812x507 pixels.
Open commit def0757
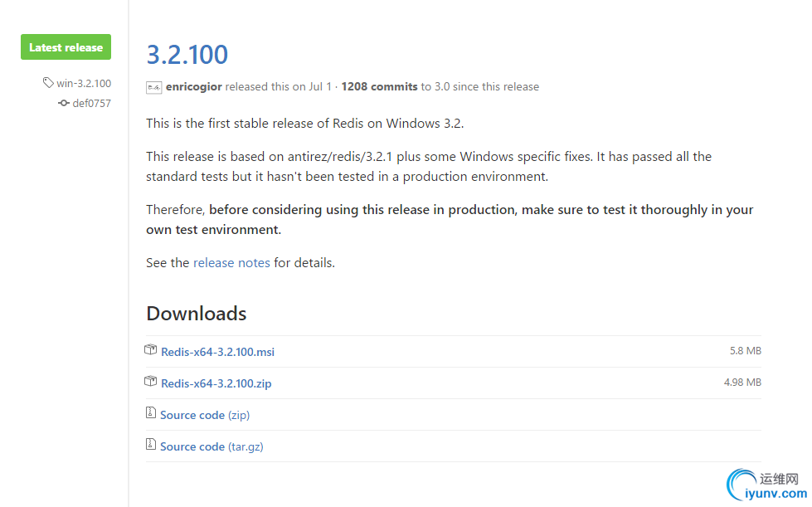tap(91, 104)
